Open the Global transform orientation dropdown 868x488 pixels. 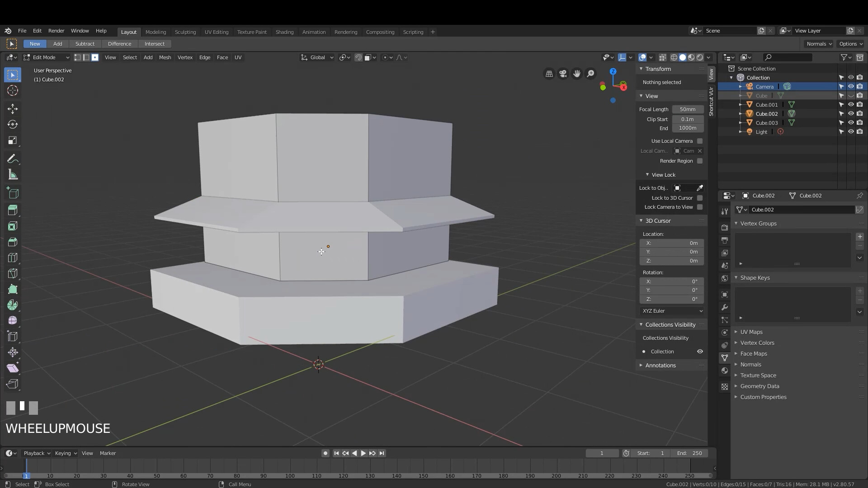(x=316, y=57)
